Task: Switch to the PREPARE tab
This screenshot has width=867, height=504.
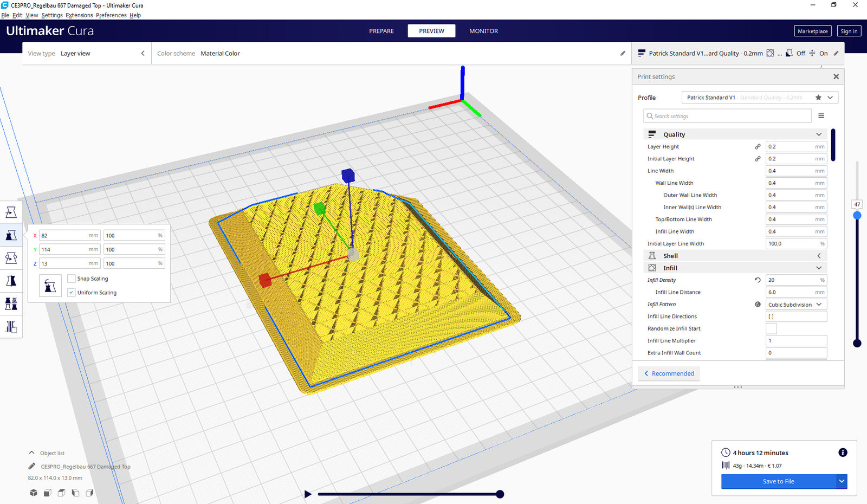Action: coord(381,31)
